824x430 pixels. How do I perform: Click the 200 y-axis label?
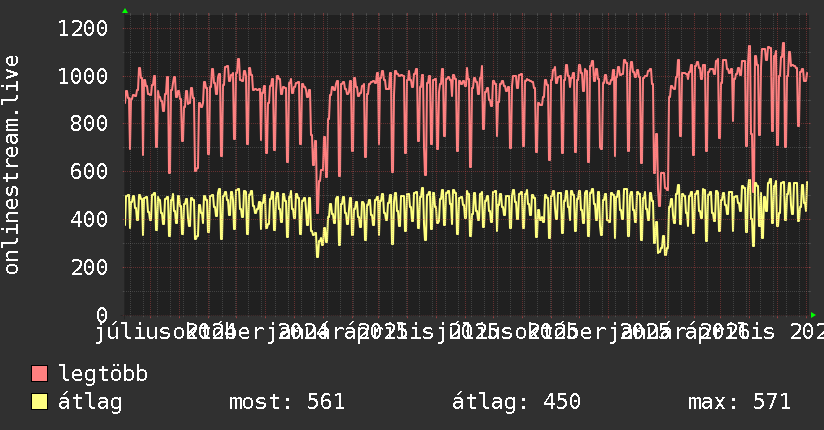[89, 267]
